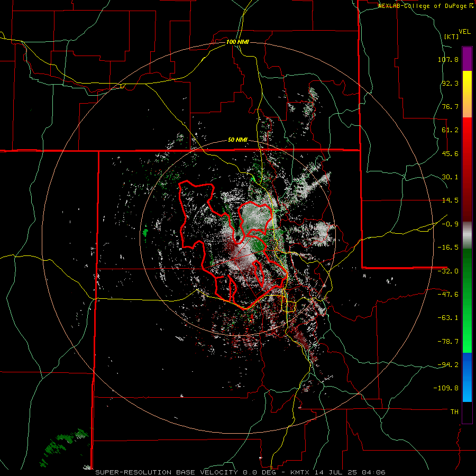Click the '50 NMI' range ring label
The width and height of the screenshot is (476, 476).
(x=237, y=140)
